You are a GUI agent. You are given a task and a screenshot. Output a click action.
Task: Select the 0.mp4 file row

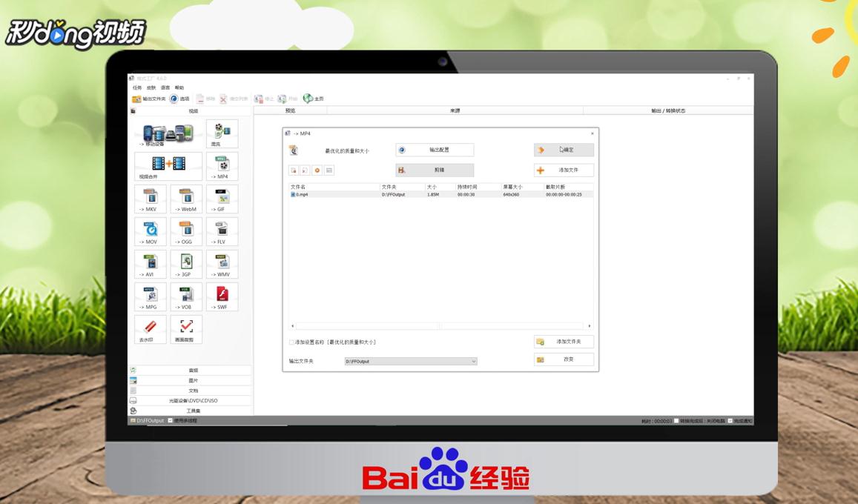coord(440,195)
